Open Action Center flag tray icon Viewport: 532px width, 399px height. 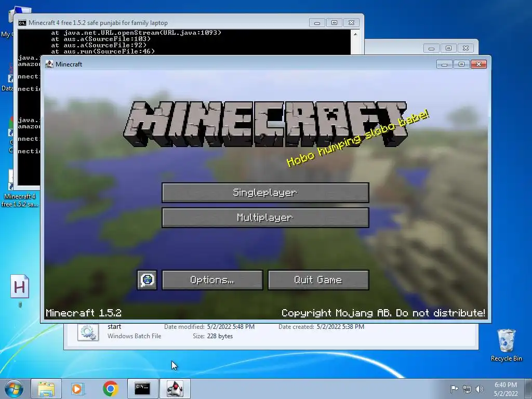(454, 389)
